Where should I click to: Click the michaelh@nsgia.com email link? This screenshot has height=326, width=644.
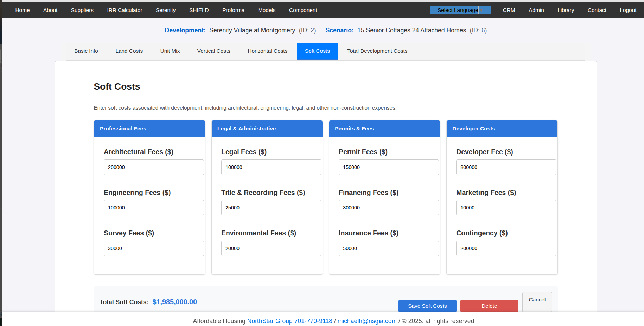(x=367, y=321)
